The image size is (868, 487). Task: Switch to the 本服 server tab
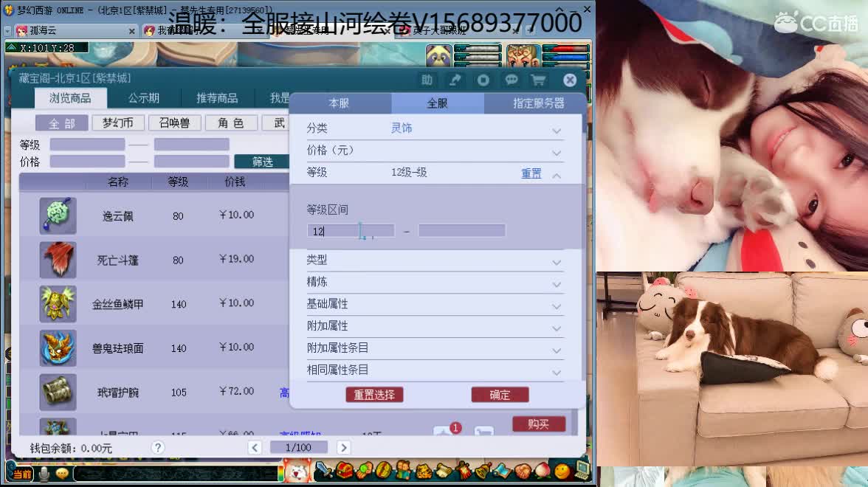[340, 103]
